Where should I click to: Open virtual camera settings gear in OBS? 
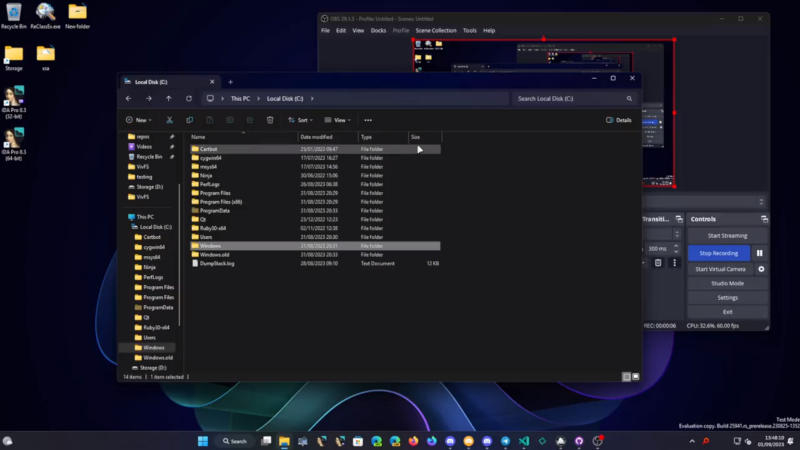761,269
